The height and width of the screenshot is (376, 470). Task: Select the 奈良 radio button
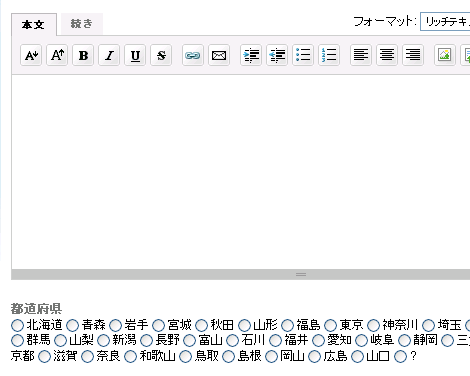87,357
